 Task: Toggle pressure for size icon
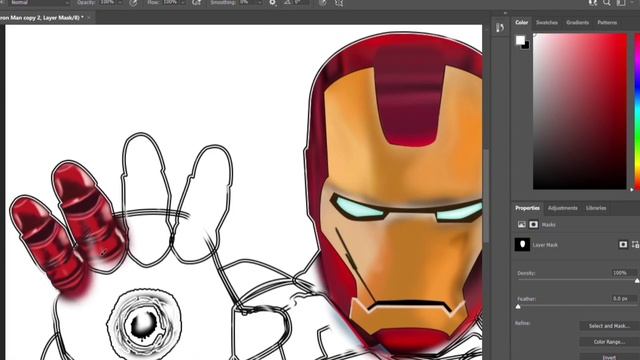pyautogui.click(x=322, y=3)
